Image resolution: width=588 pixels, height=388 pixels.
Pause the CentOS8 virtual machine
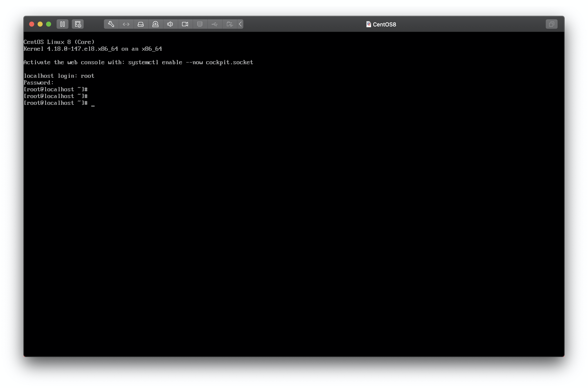(62, 24)
